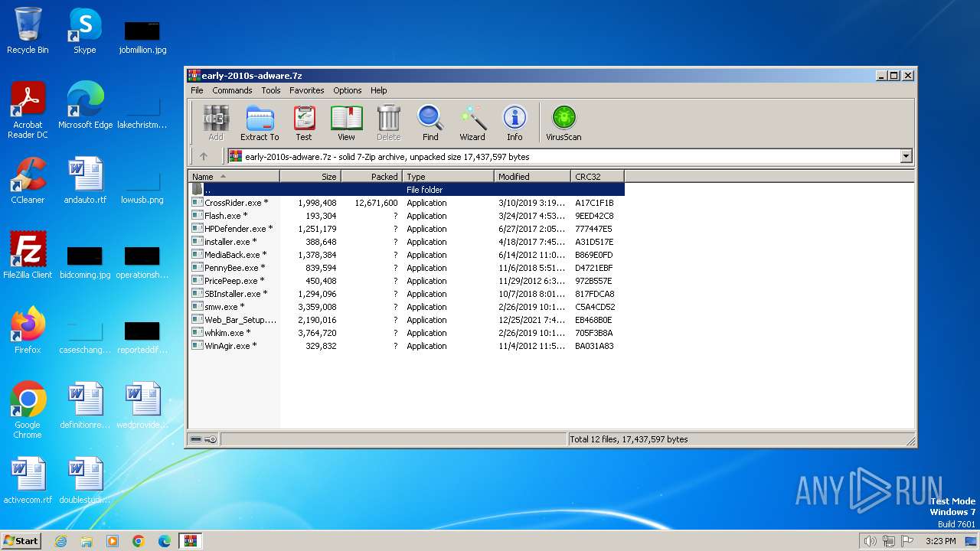
Task: Open the Help menu
Action: click(378, 90)
